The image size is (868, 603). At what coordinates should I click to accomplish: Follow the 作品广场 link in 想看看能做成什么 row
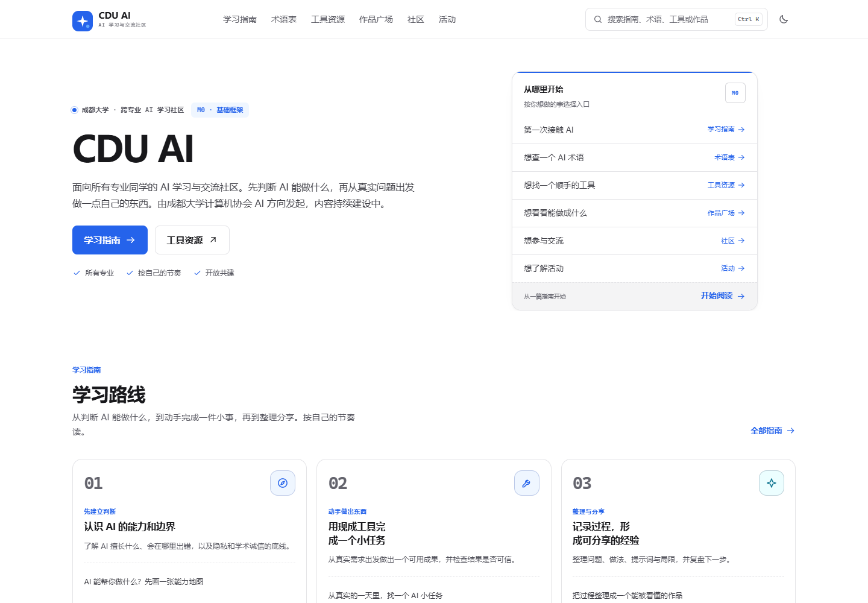click(726, 213)
